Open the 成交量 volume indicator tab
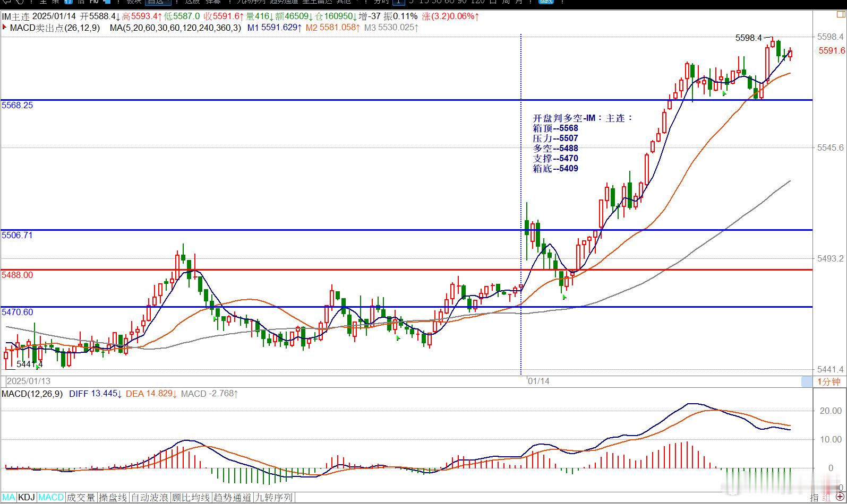This screenshot has width=847, height=504. [x=81, y=498]
